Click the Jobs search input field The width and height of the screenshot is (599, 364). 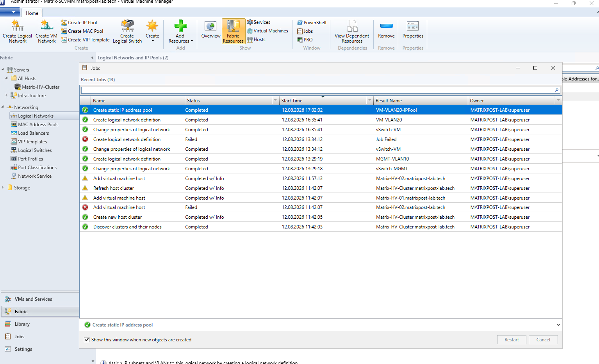(317, 90)
